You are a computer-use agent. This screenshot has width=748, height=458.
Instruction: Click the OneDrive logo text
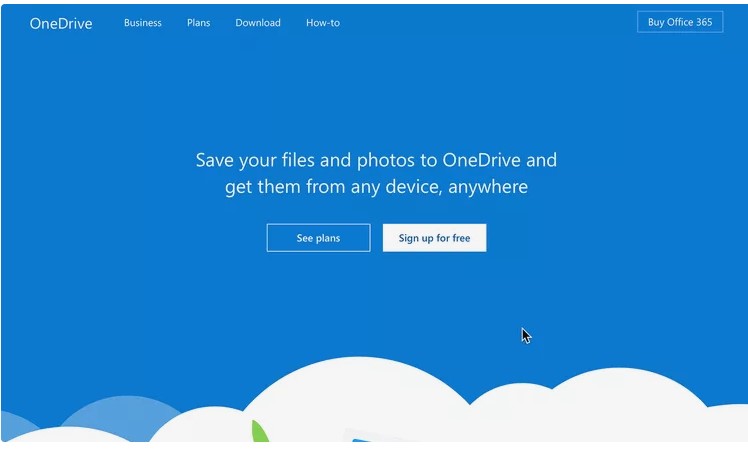point(61,23)
